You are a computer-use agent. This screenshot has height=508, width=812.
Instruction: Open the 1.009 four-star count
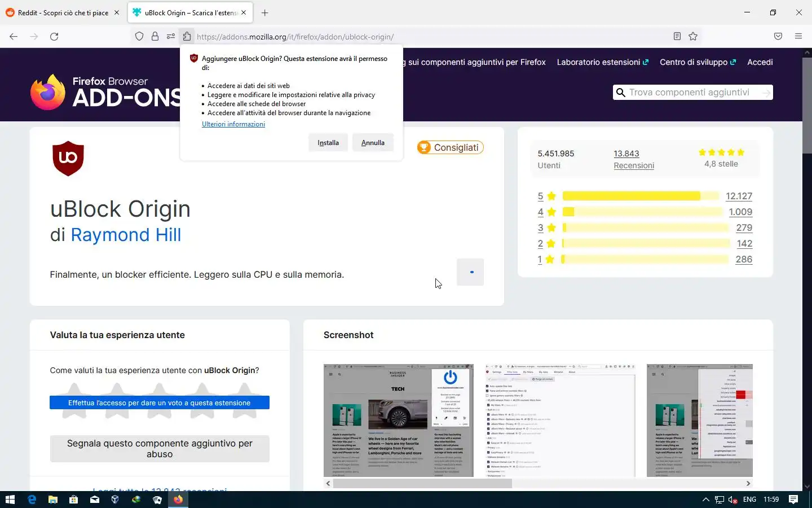coord(740,212)
